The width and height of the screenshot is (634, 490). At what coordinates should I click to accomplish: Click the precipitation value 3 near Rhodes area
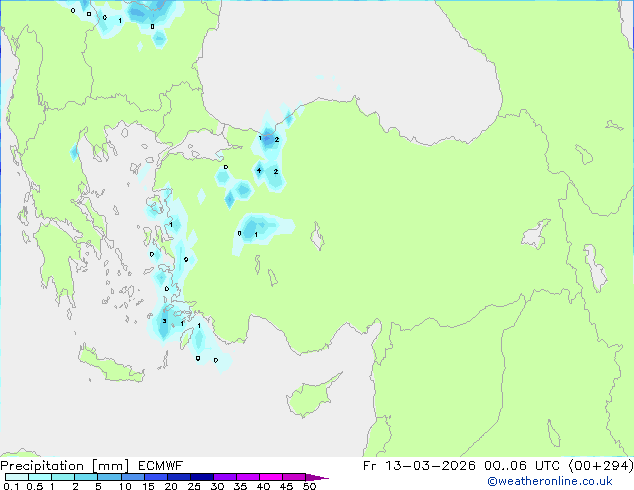pyautogui.click(x=164, y=321)
